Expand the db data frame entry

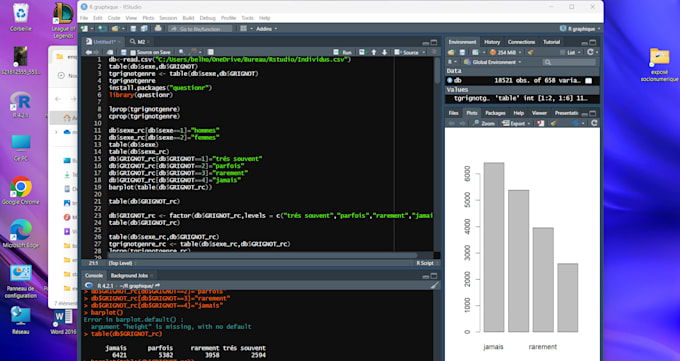point(450,80)
